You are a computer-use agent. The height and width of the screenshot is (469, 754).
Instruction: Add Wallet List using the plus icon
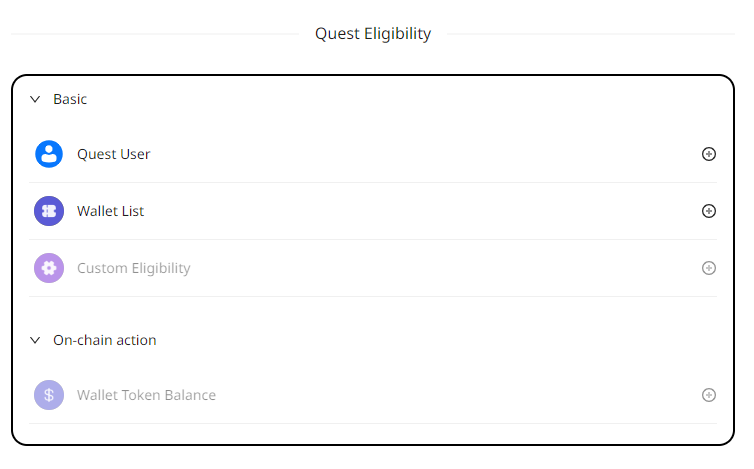point(709,211)
